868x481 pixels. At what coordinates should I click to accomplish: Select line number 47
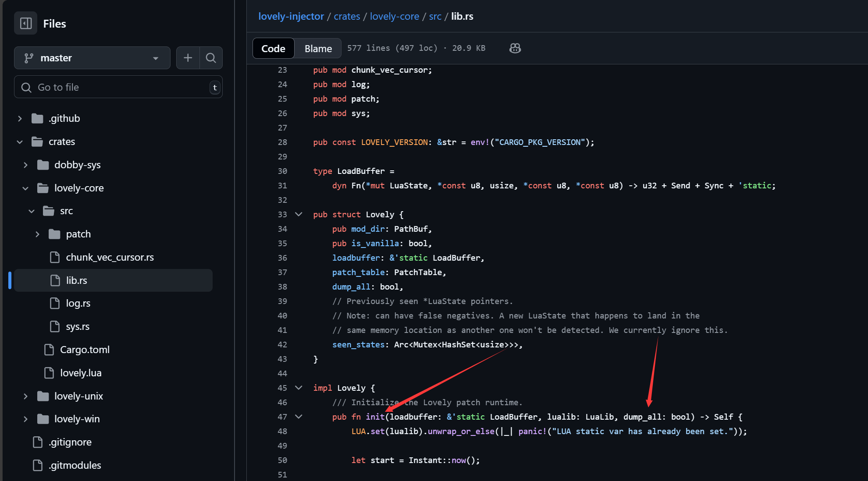click(282, 417)
